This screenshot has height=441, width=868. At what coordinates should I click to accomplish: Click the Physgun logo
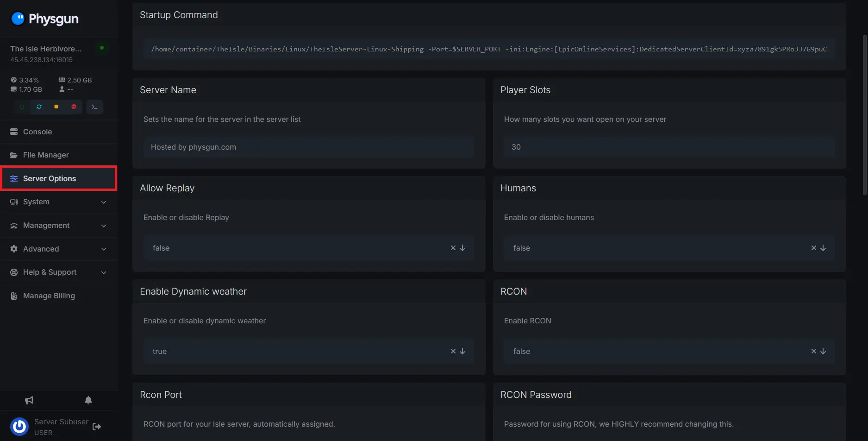click(x=45, y=19)
